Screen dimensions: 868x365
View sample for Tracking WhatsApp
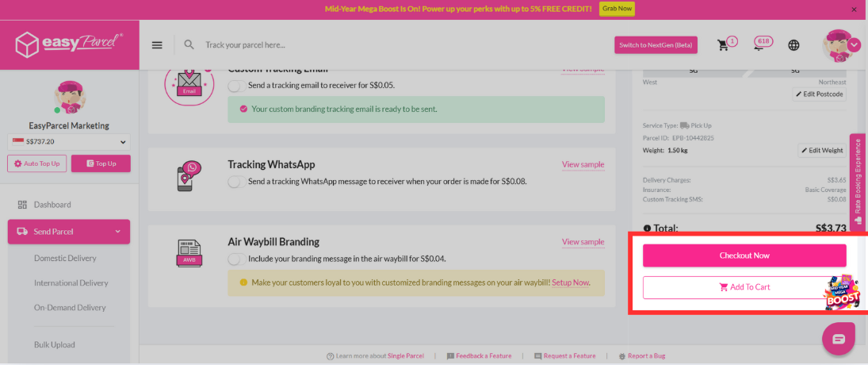coord(583,164)
